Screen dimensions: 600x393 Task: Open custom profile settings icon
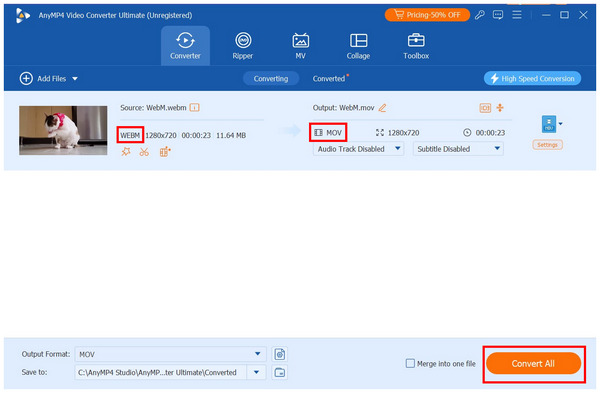pyautogui.click(x=280, y=354)
